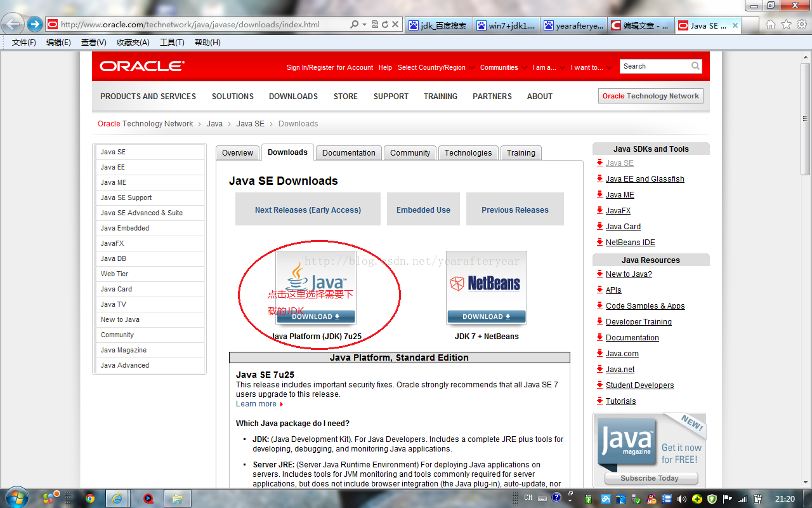Stop loading with the X icon in address bar
This screenshot has width=812, height=508.
395,25
